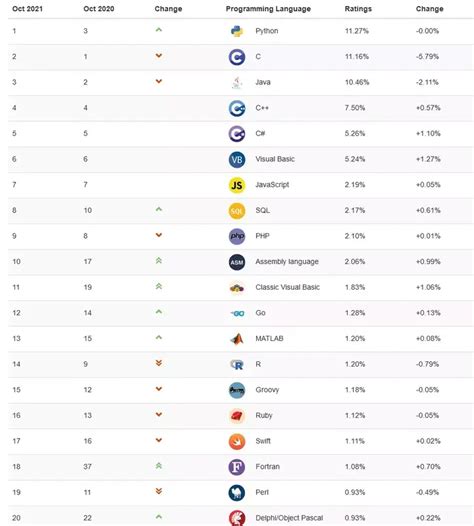Click the Go gopher logo icon
Image resolution: width=474 pixels, height=526 pixels.
[237, 313]
